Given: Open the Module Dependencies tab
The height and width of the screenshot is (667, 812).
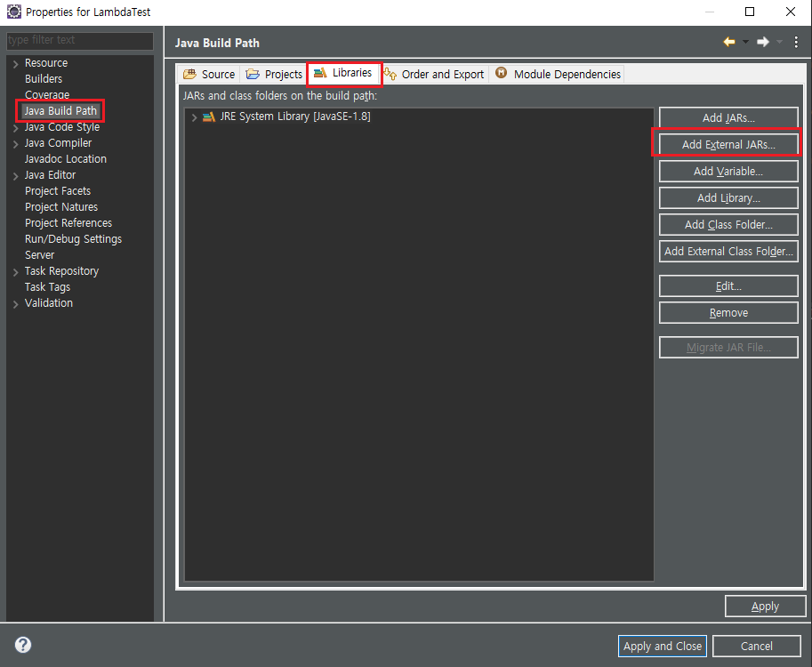Looking at the screenshot, I should (558, 74).
